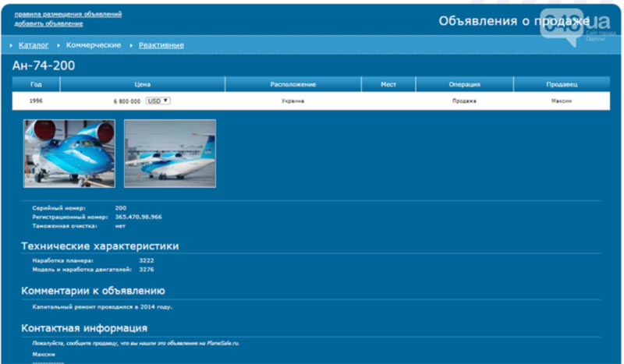Click the Ан-74-200 title heading
The image size is (624, 364).
44,65
